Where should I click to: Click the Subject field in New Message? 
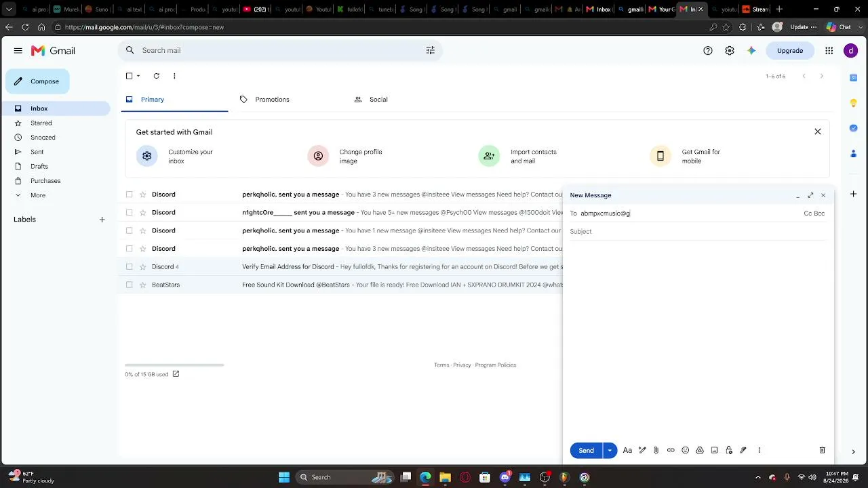pos(698,232)
